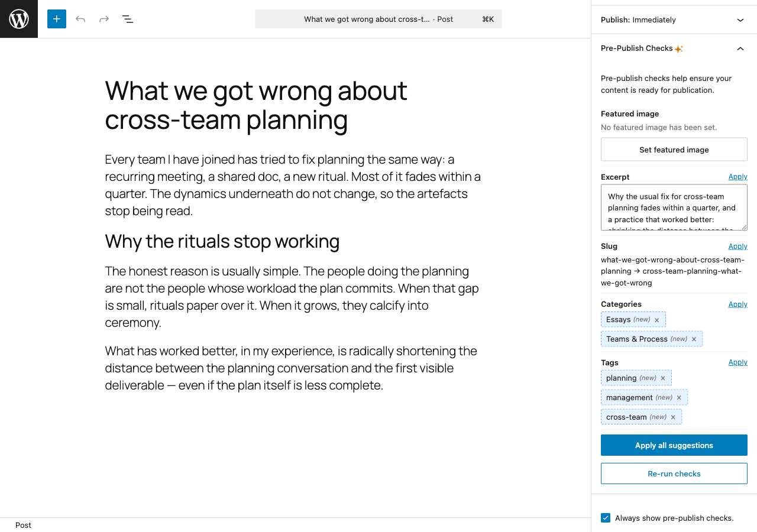The image size is (757, 532).
Task: Apply the suggested slug change
Action: pos(737,246)
